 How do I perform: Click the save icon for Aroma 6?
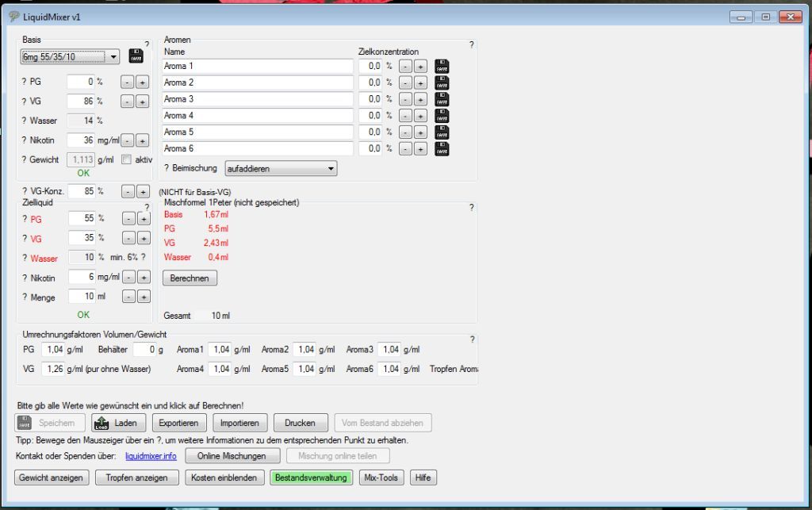tap(442, 149)
